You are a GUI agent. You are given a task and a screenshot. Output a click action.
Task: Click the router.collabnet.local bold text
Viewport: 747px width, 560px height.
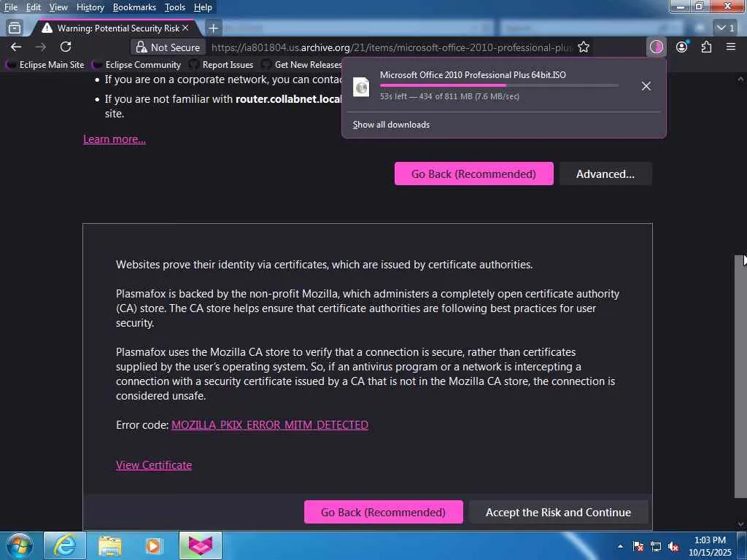[289, 99]
